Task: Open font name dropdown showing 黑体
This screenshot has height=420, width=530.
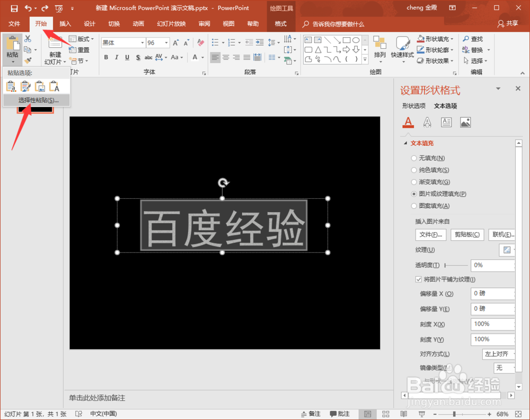Action: [142, 42]
